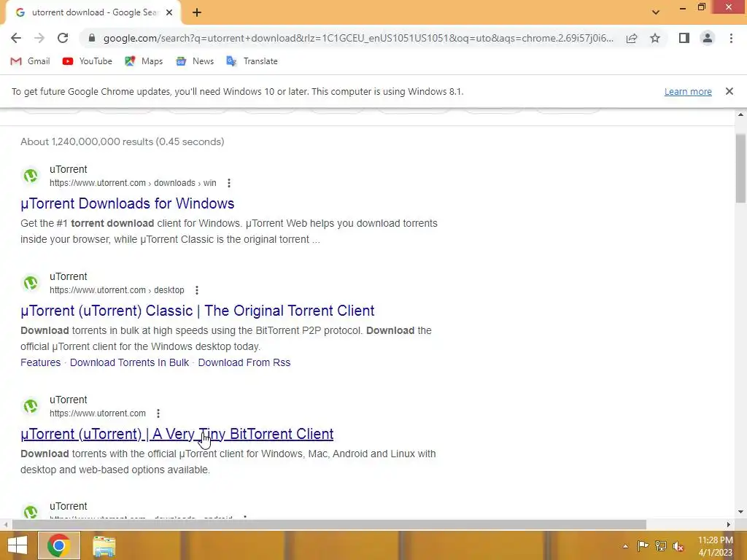Open the Download Torrents In Bulk sitelink
Image resolution: width=747 pixels, height=560 pixels.
(x=130, y=362)
